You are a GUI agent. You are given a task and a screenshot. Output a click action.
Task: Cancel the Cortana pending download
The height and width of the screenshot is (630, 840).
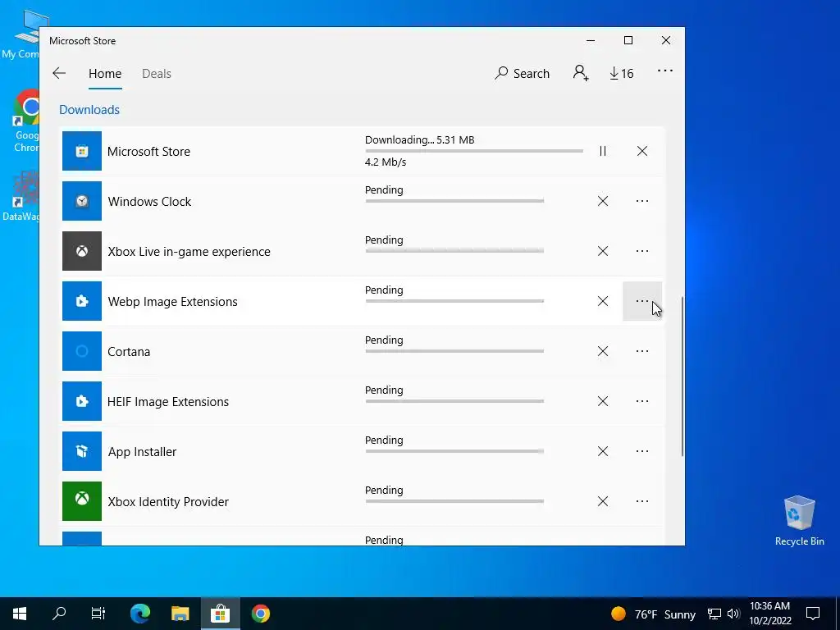coord(603,351)
